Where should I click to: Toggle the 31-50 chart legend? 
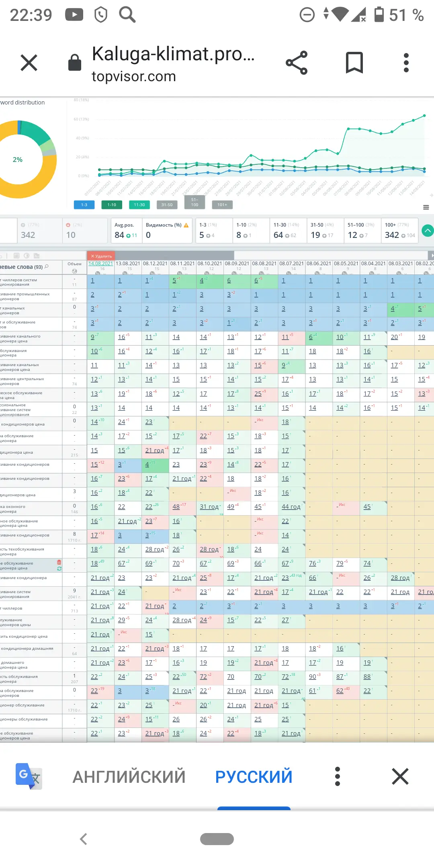(x=167, y=205)
